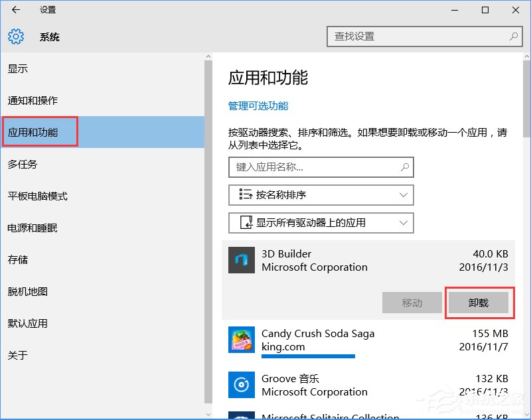The image size is (531, 420).
Task: Click the magnifier icon in 查找设置
Action: [x=514, y=36]
